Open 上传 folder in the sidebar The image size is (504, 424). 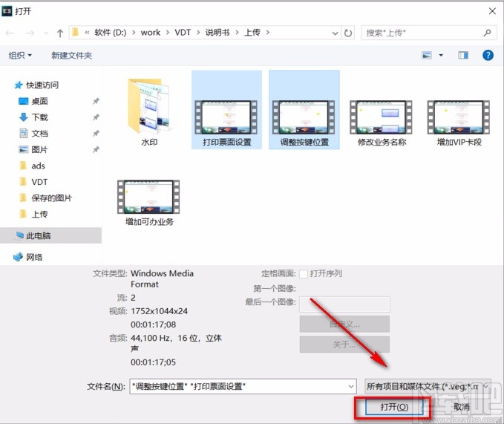point(39,214)
